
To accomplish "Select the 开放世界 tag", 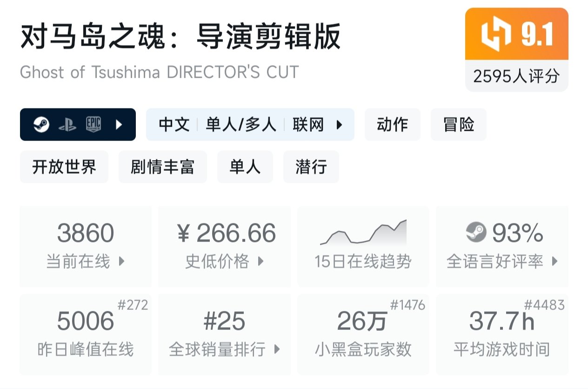I will point(64,167).
